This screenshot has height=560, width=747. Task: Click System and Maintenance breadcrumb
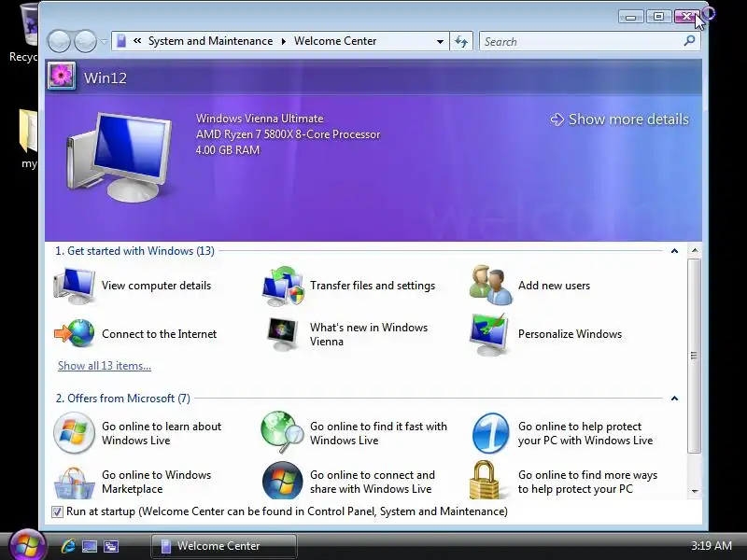point(211,41)
